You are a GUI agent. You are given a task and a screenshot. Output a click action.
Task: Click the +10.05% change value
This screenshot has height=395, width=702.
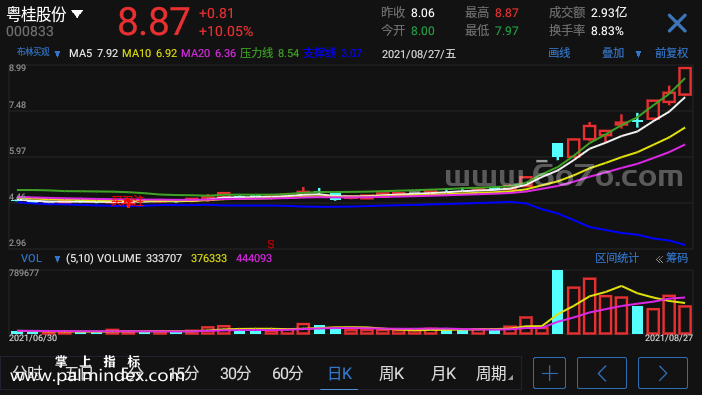(x=226, y=31)
